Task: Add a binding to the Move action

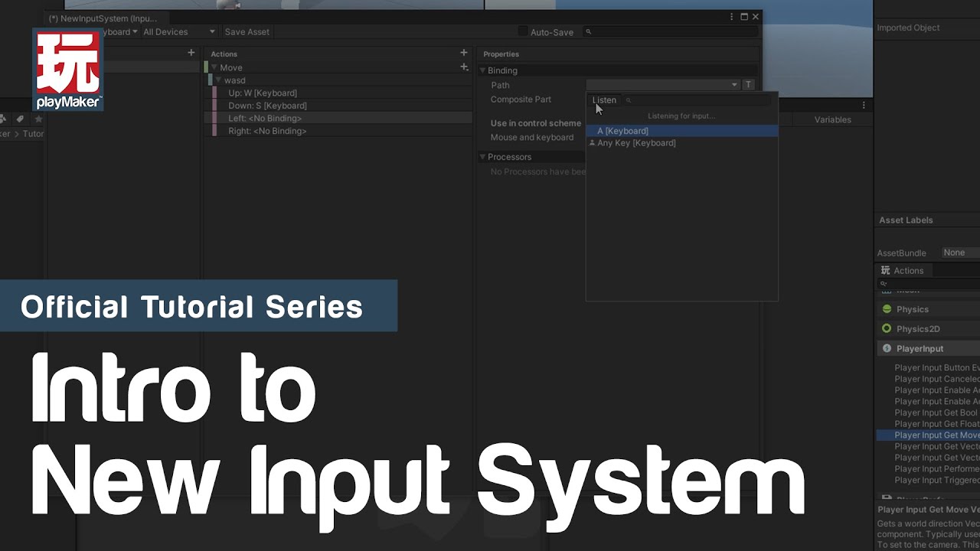Action: pos(464,67)
